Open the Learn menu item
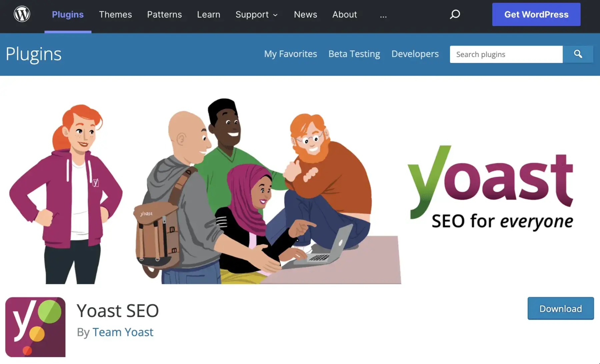 point(208,15)
